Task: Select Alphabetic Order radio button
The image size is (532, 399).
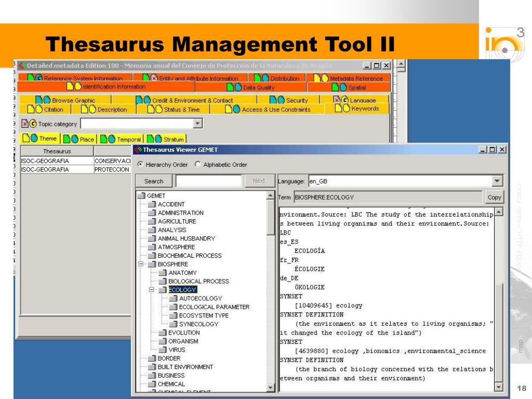Action: (x=197, y=164)
